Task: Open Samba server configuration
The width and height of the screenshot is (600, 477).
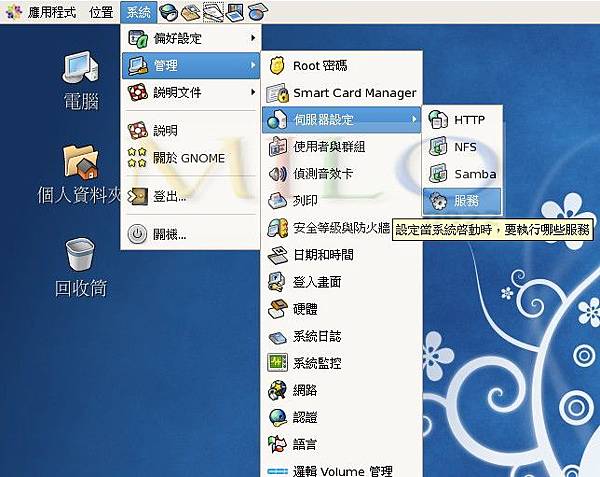Action: (462, 174)
